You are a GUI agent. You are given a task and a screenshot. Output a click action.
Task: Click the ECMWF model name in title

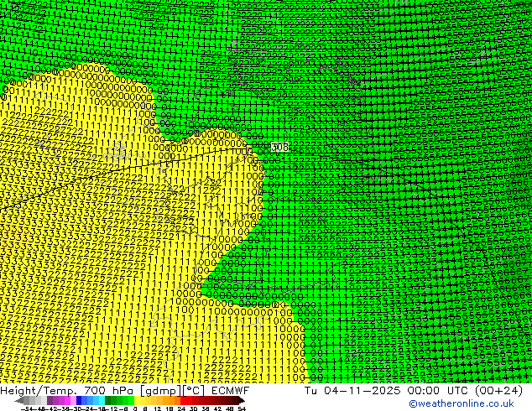point(231,391)
